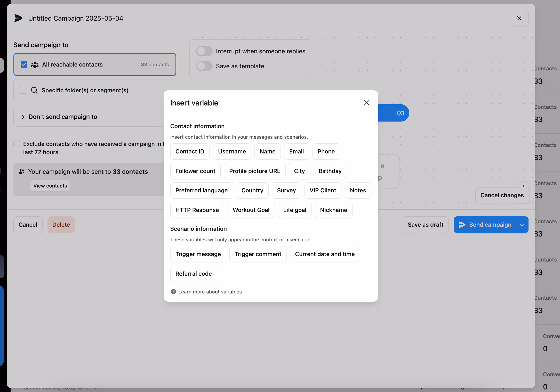560x392 pixels.
Task: Open the Send campaign dropdown arrow
Action: [522, 225]
